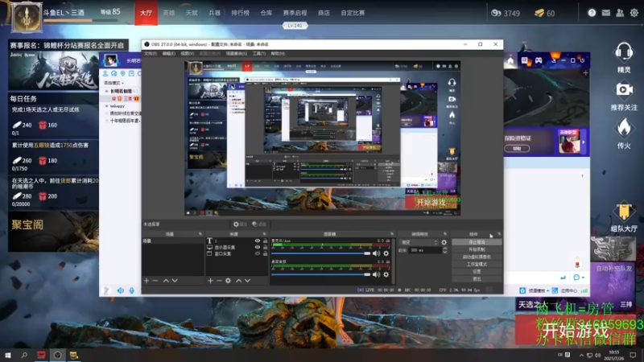The height and width of the screenshot is (362, 644).
Task: Open OBS 编辑 menu
Action: tap(168, 54)
